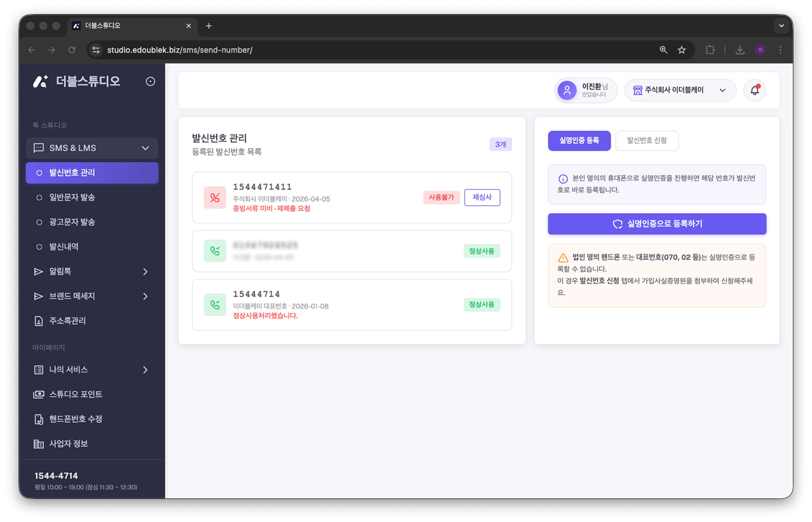Click the 이진환 user avatar icon
This screenshot has width=812, height=522.
(x=567, y=90)
